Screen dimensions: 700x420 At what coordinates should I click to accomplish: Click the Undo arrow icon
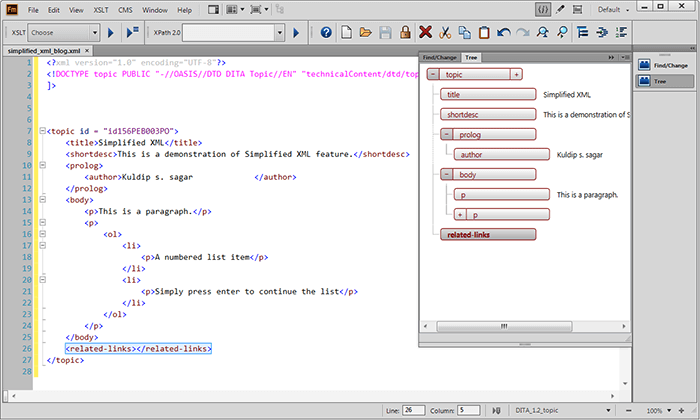point(505,33)
